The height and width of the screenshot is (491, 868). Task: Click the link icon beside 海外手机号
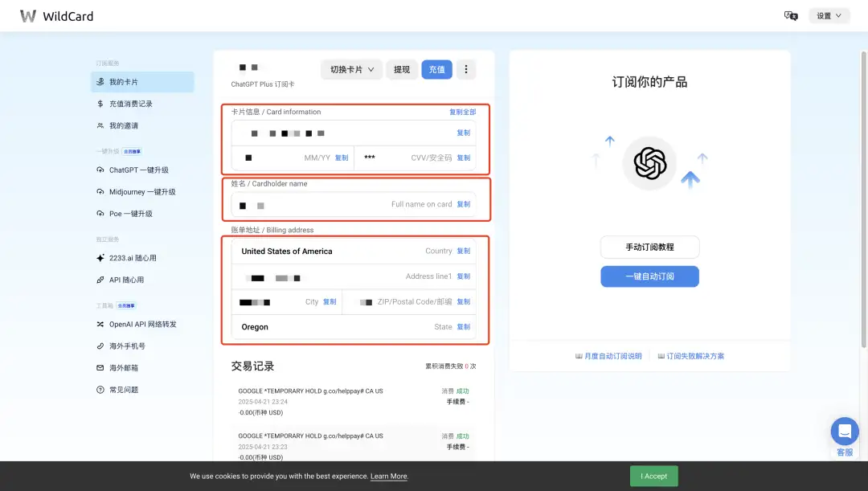(x=100, y=346)
